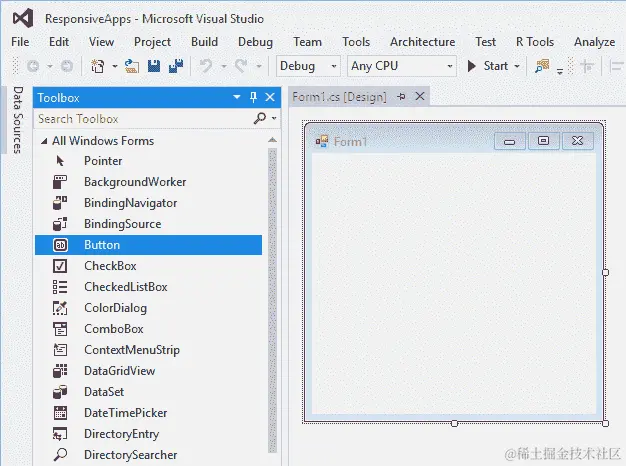This screenshot has height=466, width=626.
Task: Open Toolbox search options dropdown arrow
Action: click(x=274, y=118)
